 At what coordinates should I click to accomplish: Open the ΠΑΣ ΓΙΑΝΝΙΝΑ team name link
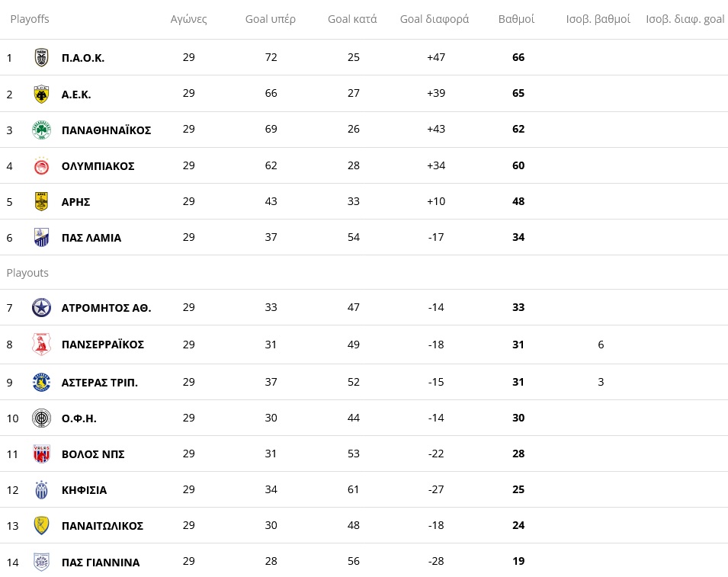tap(101, 563)
